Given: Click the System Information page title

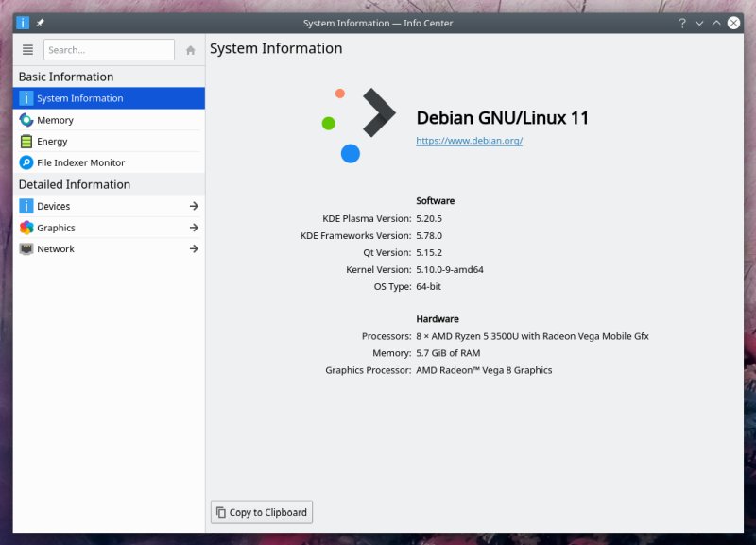Looking at the screenshot, I should click(x=276, y=48).
